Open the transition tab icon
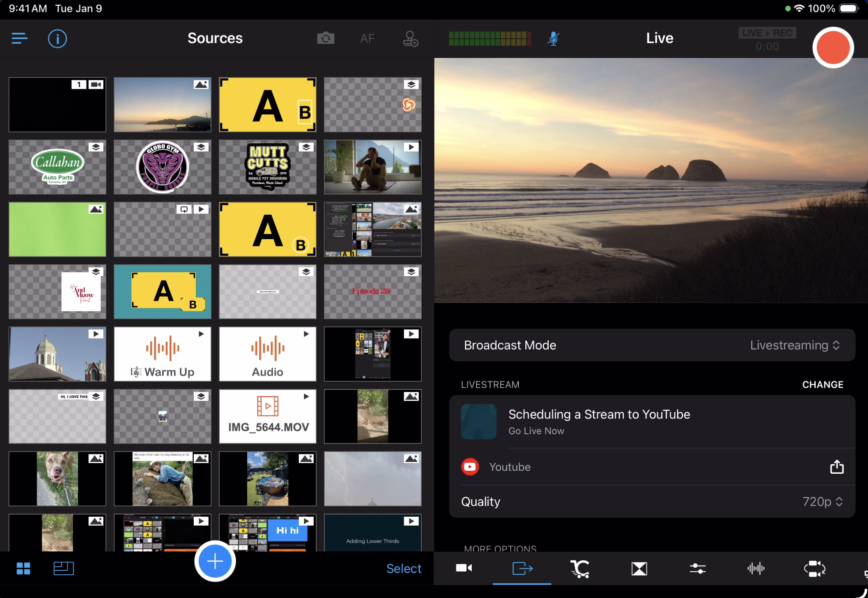Viewport: 868px width, 598px height. [639, 569]
